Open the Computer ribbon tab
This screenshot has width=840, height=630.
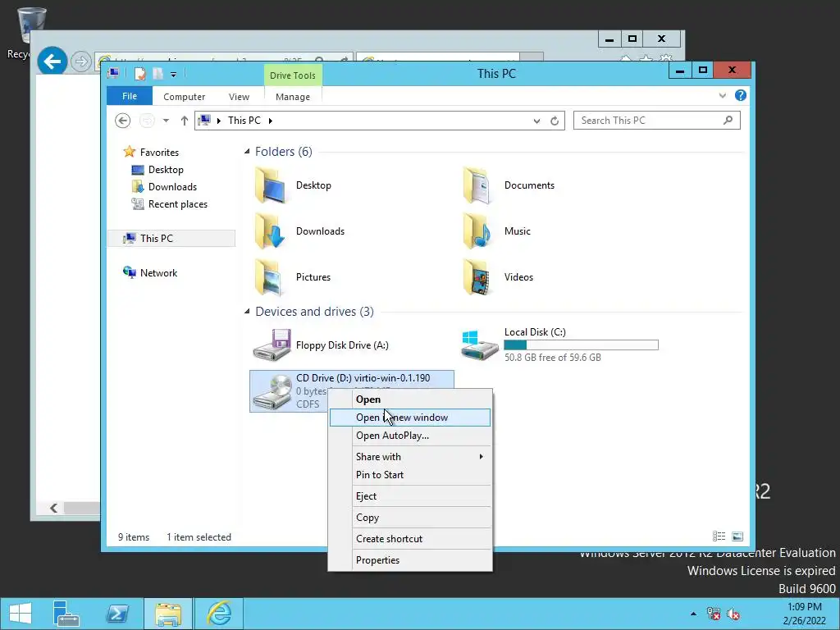click(185, 97)
